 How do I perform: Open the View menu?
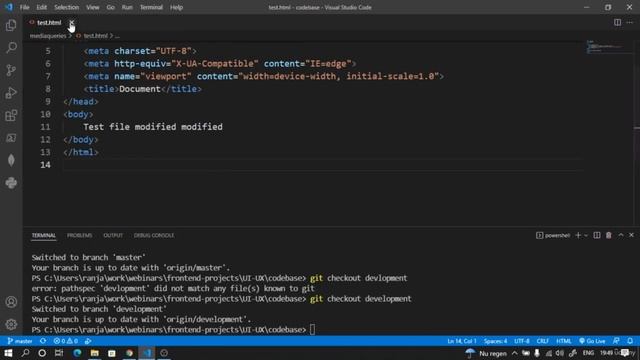pos(93,7)
